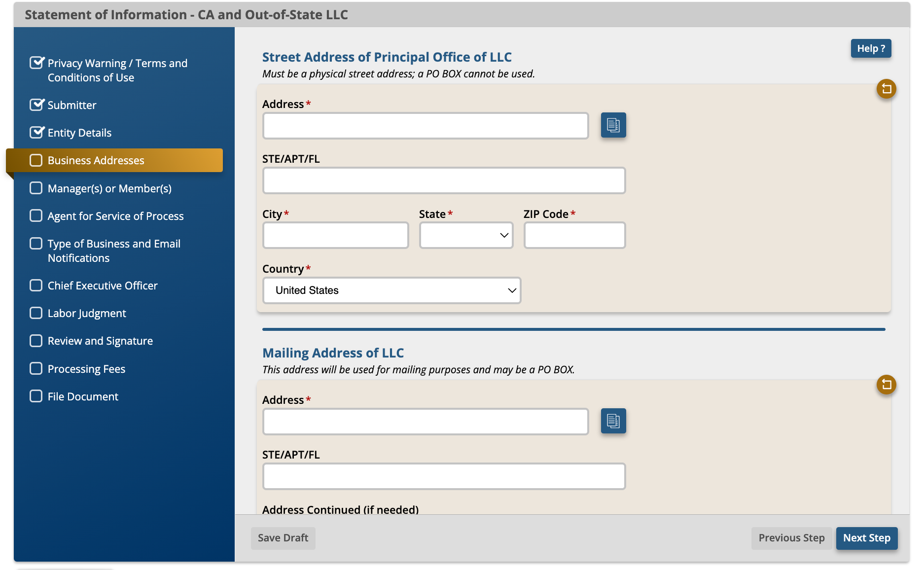Screen dimensions: 924x570
Task: Reset the principal office address section
Action: [886, 89]
